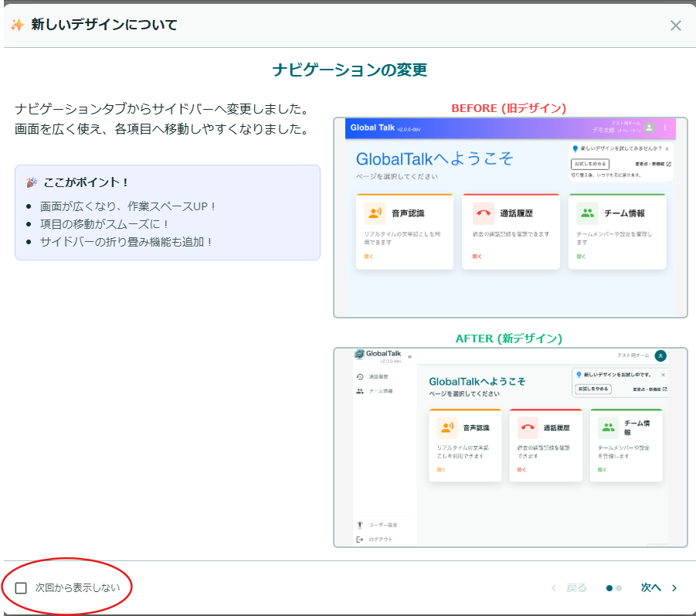Collapse sidebar using double chevron in AFTER preview
This screenshot has height=616, width=696.
click(410, 356)
